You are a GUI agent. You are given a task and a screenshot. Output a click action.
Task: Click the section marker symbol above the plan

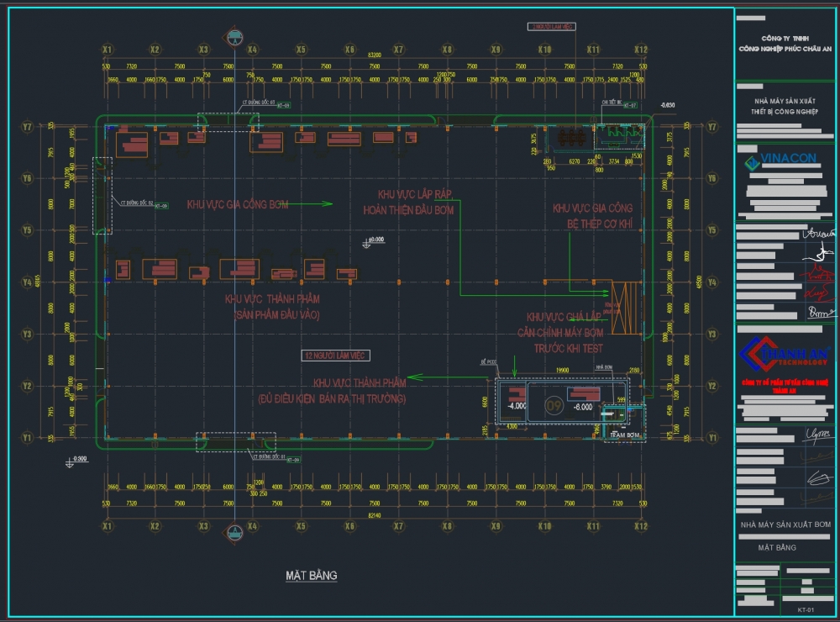pos(234,36)
